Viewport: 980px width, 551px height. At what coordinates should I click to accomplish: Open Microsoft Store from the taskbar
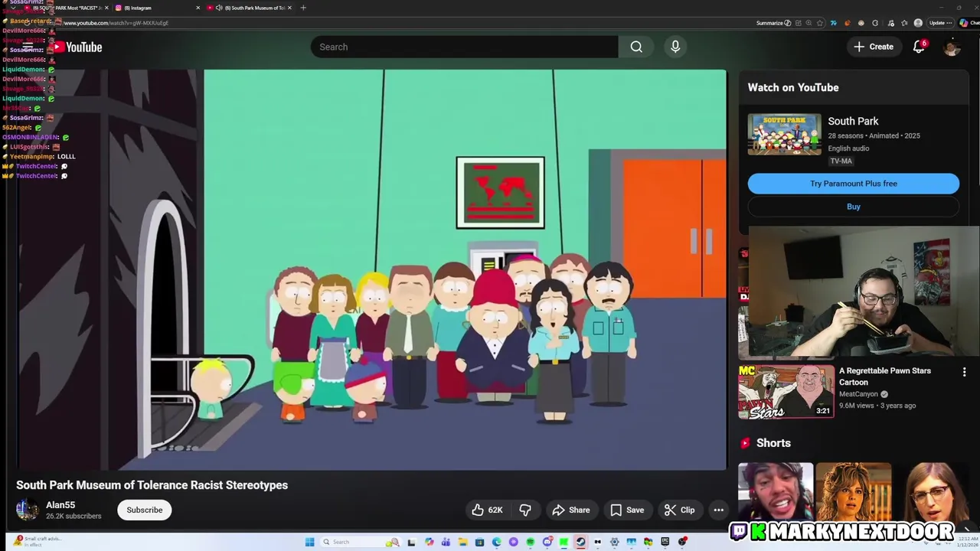tap(480, 542)
